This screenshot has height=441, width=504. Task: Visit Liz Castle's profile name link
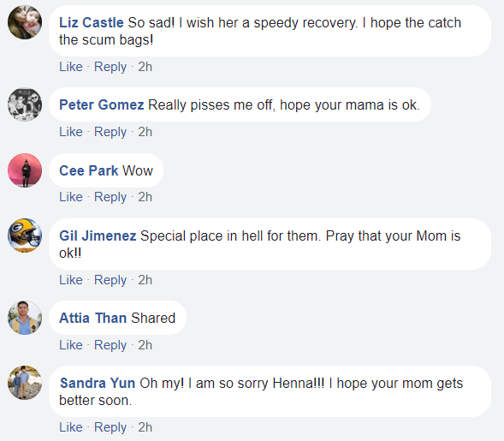click(x=92, y=23)
